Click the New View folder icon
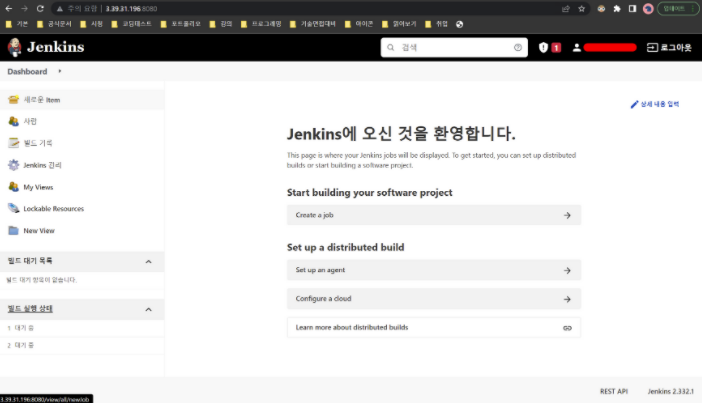 (x=13, y=231)
